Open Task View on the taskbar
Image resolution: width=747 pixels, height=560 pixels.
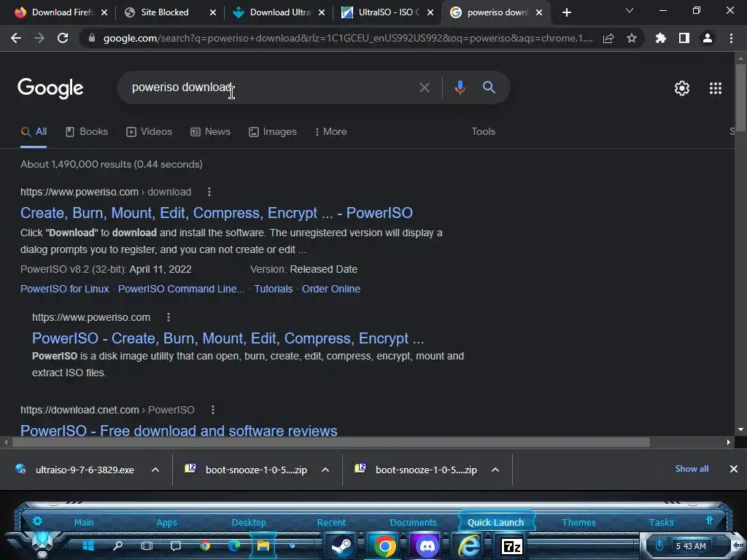click(147, 545)
